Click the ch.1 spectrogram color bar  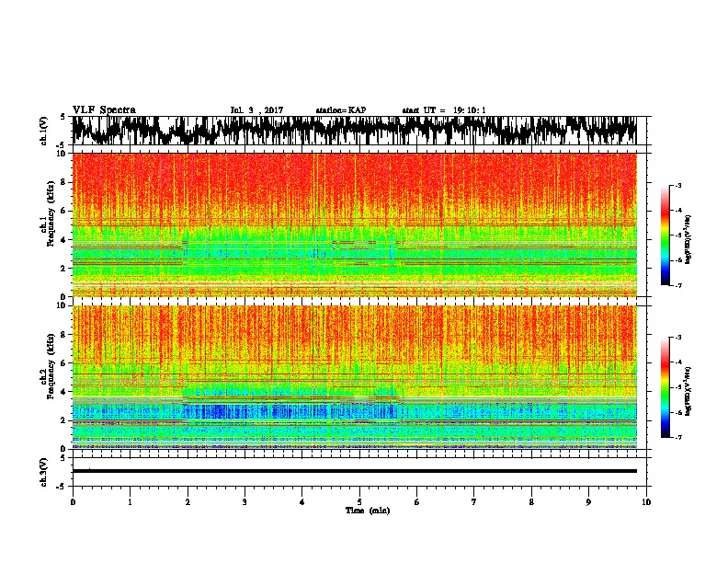point(665,236)
